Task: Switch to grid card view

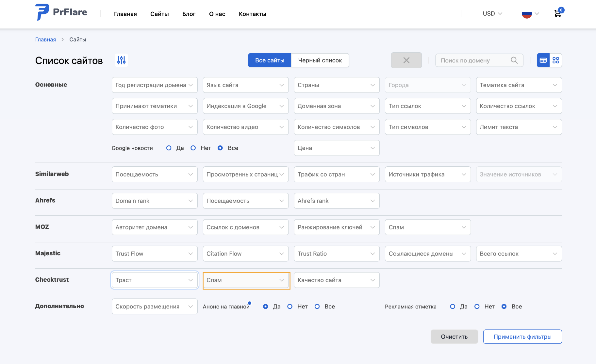Action: 556,60
